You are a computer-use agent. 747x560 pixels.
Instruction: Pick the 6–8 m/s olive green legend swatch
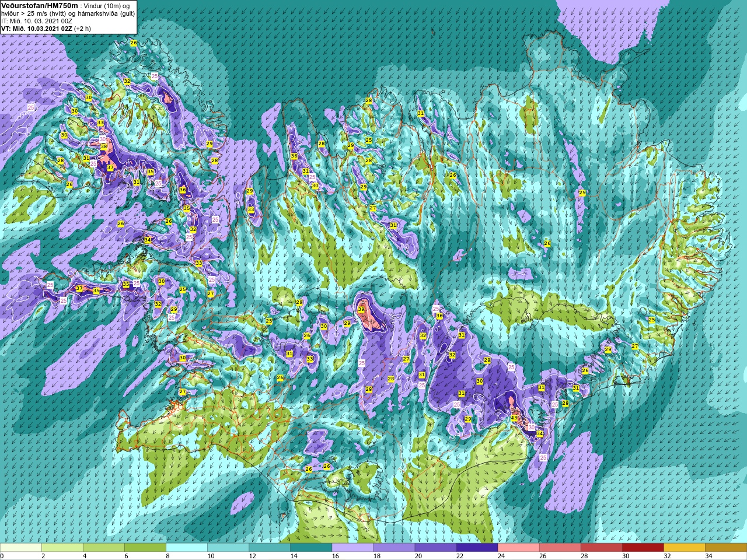[x=145, y=548]
